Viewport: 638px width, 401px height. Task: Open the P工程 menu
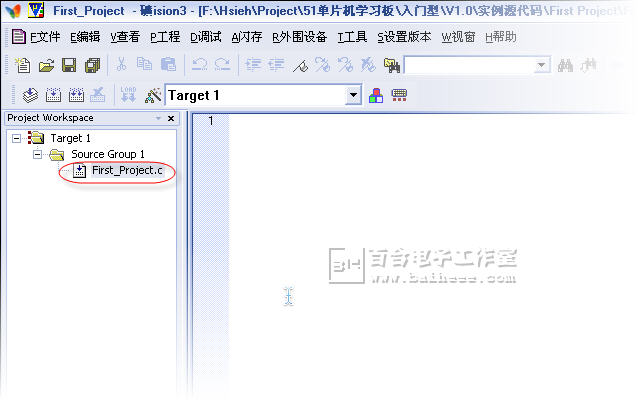pyautogui.click(x=165, y=37)
